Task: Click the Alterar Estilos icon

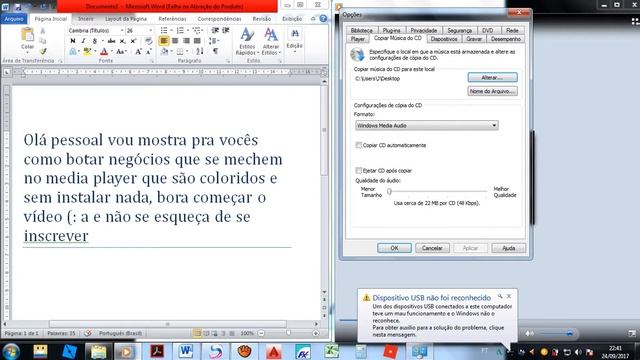Action: [x=271, y=41]
